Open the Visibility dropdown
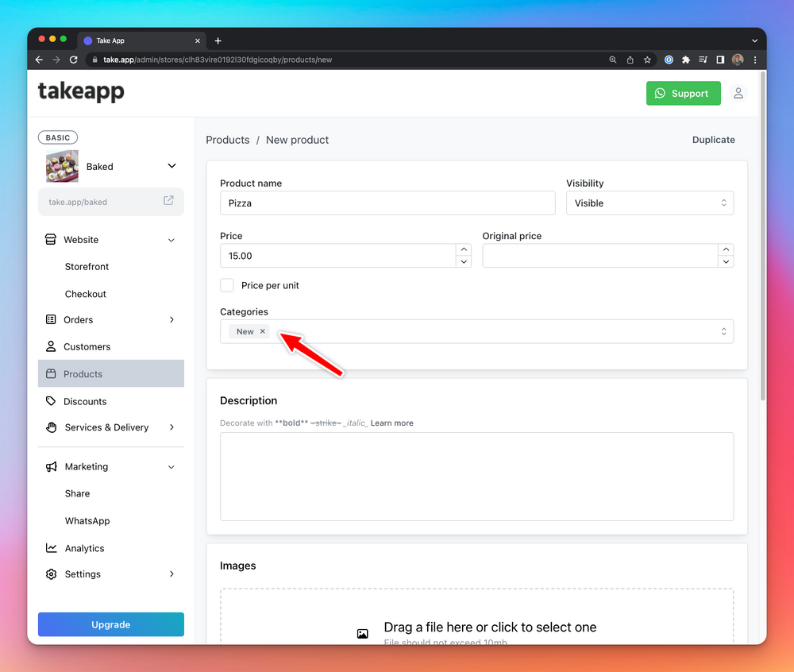794x672 pixels. (x=649, y=203)
